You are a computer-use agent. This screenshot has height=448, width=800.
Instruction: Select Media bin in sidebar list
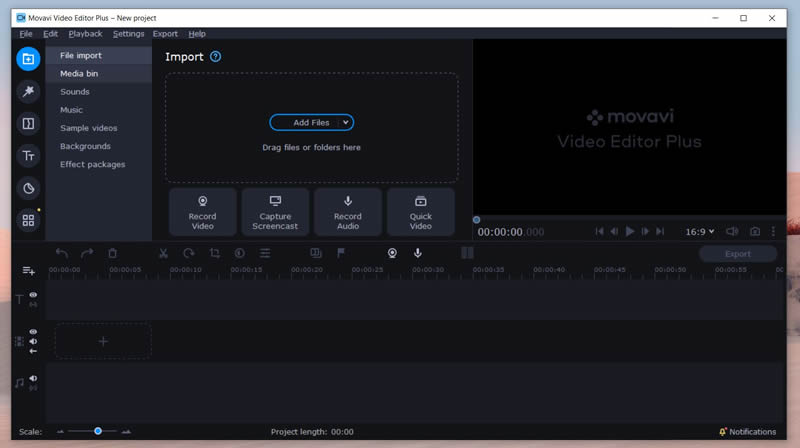click(98, 73)
